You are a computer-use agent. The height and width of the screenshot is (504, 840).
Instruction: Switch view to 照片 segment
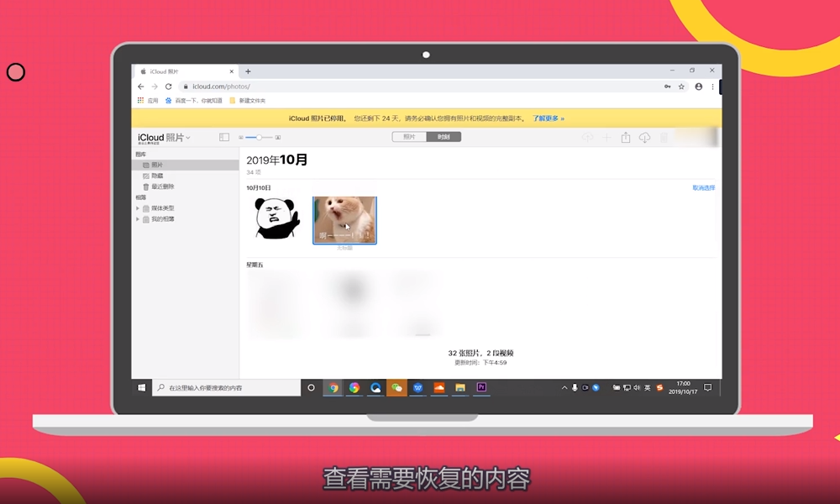pos(409,137)
